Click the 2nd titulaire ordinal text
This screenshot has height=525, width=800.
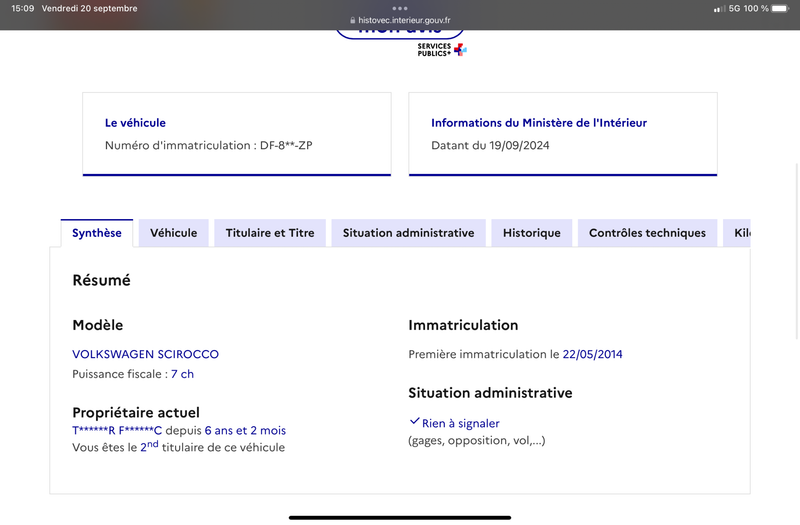coord(149,445)
